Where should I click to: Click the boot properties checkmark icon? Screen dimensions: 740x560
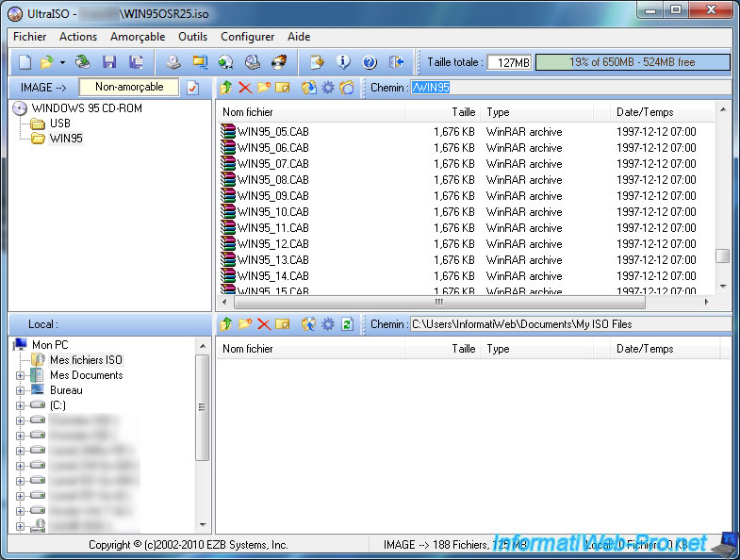coord(192,88)
